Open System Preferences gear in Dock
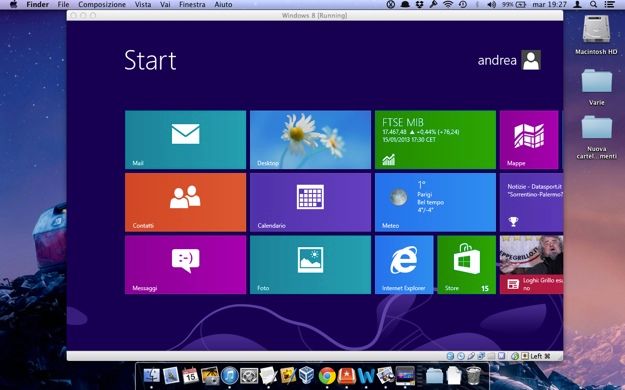This screenshot has height=390, width=625. point(249,375)
